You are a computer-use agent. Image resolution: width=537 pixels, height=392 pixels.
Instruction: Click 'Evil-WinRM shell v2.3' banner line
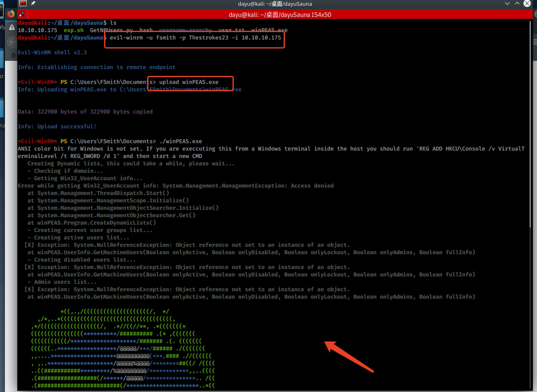pos(52,52)
